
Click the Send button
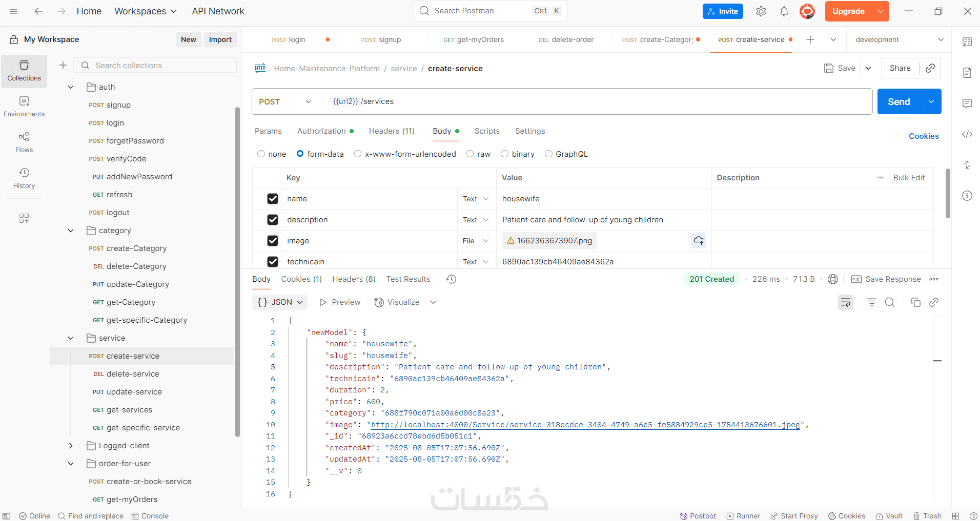click(x=899, y=101)
